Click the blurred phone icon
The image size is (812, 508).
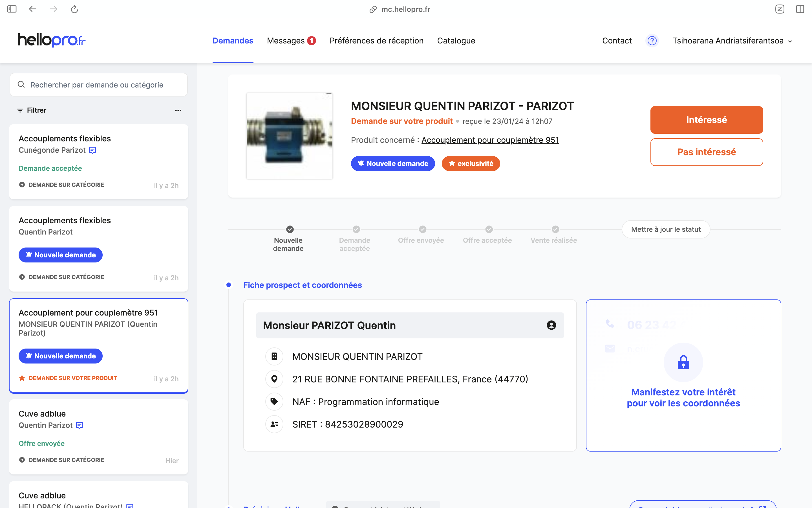tap(610, 324)
